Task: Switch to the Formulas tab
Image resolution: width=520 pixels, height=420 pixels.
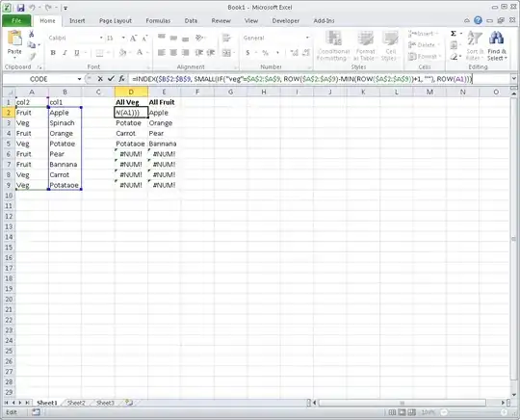Action: tap(158, 20)
